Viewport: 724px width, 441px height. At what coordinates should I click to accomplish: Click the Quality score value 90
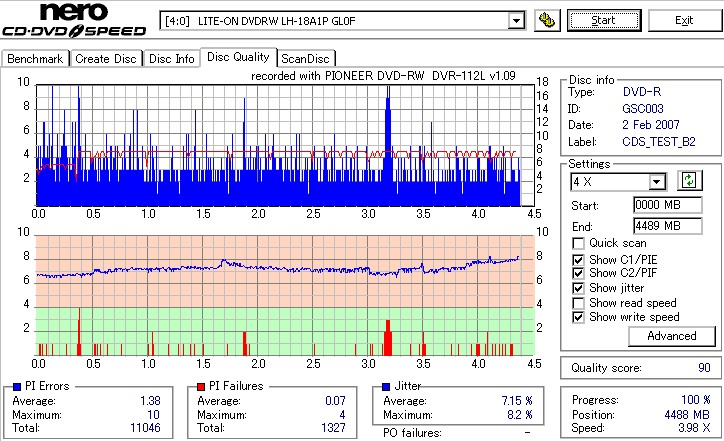(x=704, y=368)
